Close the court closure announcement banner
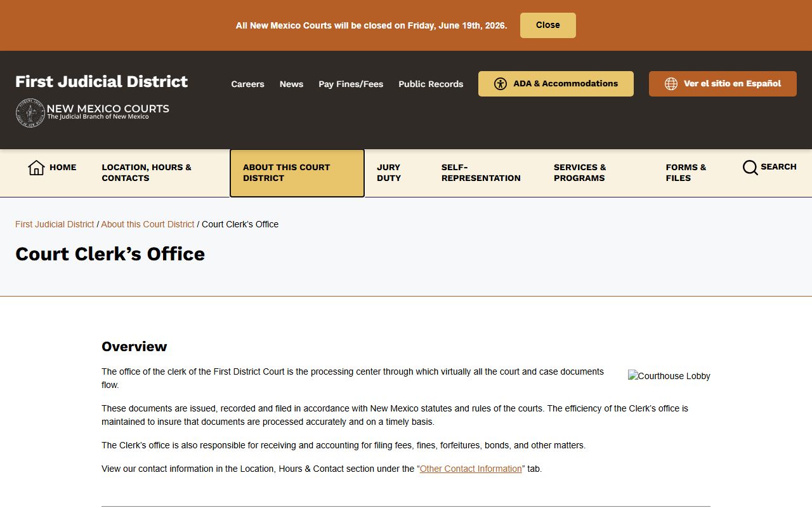 click(x=548, y=25)
